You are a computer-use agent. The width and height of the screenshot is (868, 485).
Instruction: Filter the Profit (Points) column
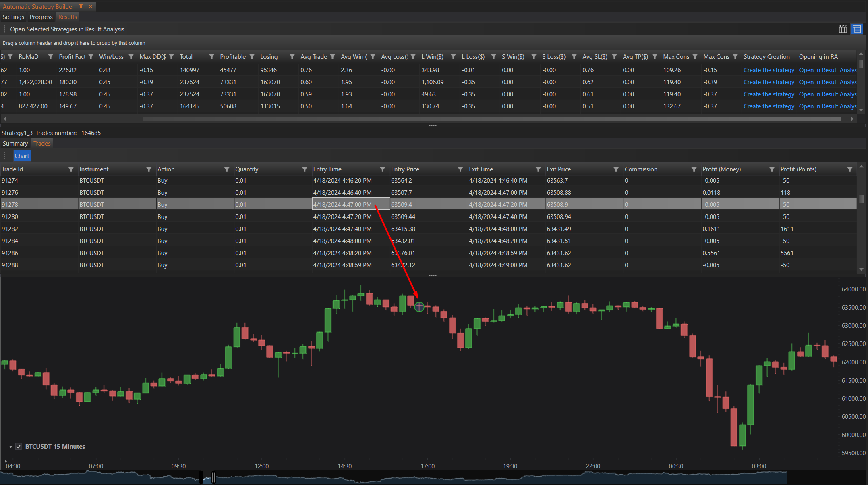pos(849,169)
